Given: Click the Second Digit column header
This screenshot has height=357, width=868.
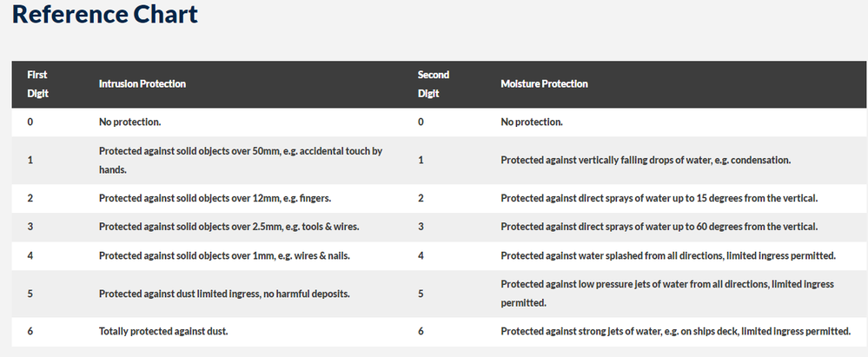Looking at the screenshot, I should tap(433, 83).
